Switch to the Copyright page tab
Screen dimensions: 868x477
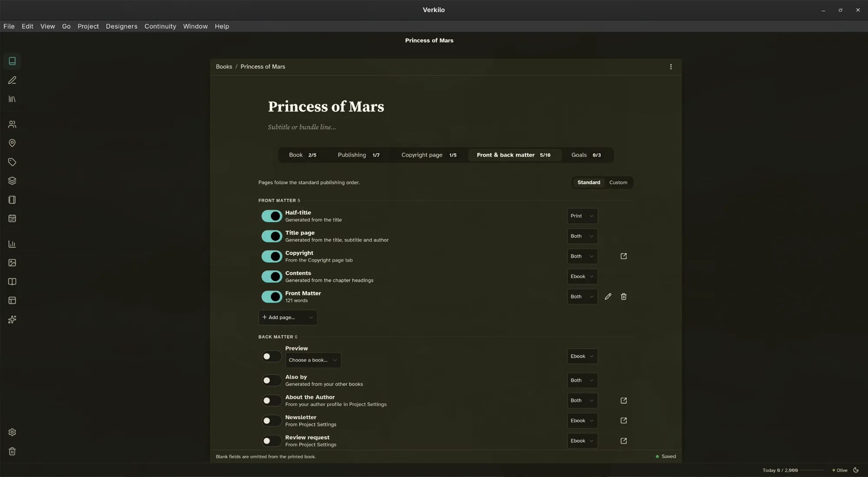pyautogui.click(x=429, y=155)
